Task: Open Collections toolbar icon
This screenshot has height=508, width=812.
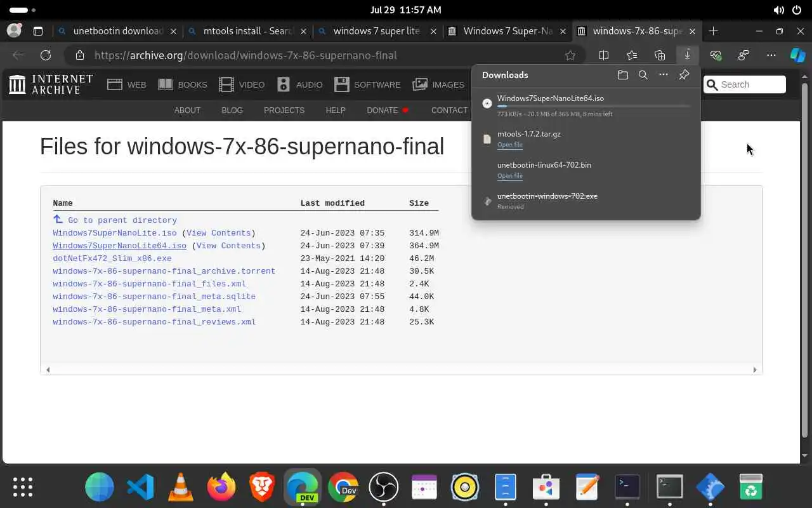Action: click(660, 55)
